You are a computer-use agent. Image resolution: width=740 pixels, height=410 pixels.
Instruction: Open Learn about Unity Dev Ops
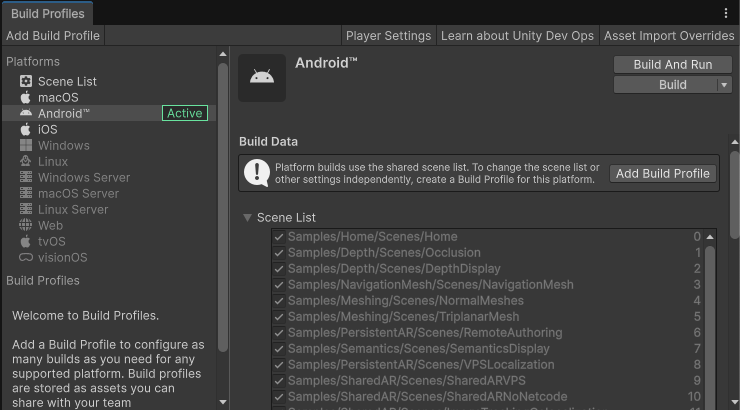point(517,36)
